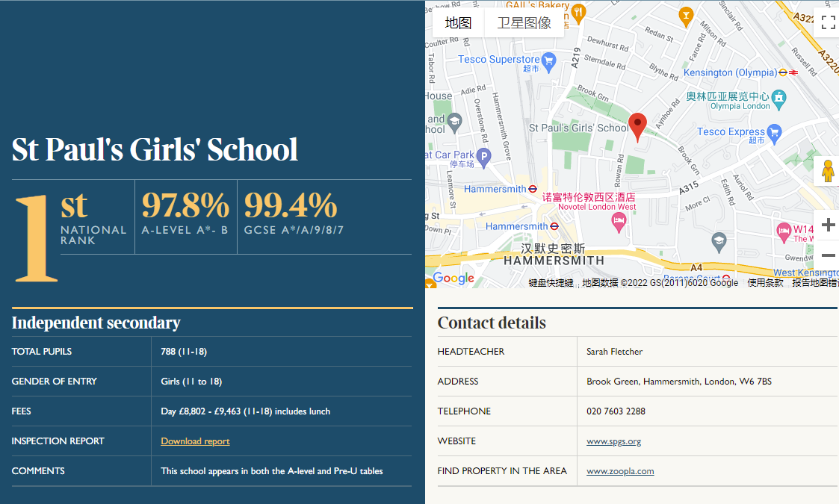
Task: Zoom in on the map
Action: [x=828, y=225]
